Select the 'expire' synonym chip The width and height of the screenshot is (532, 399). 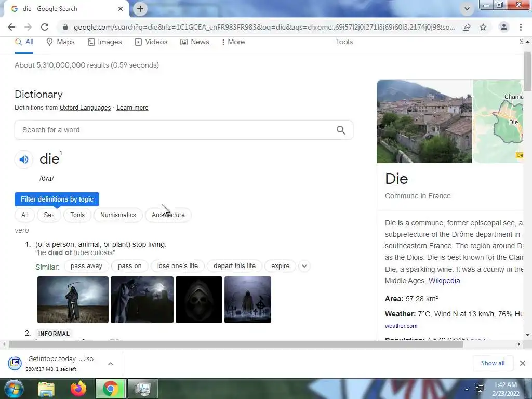(280, 266)
